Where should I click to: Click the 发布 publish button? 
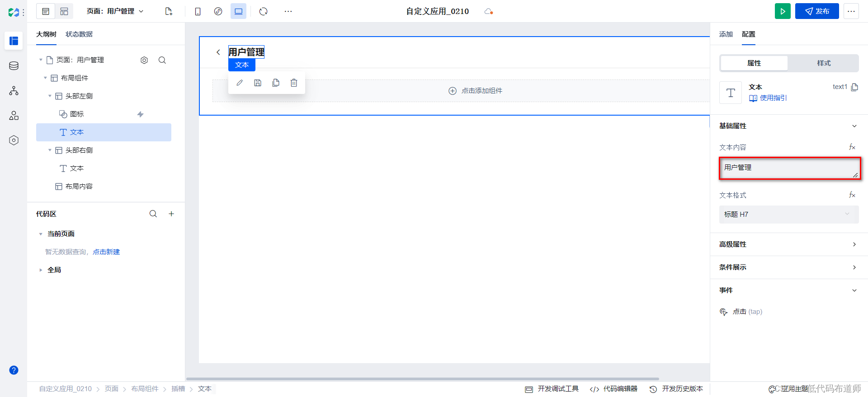point(817,11)
